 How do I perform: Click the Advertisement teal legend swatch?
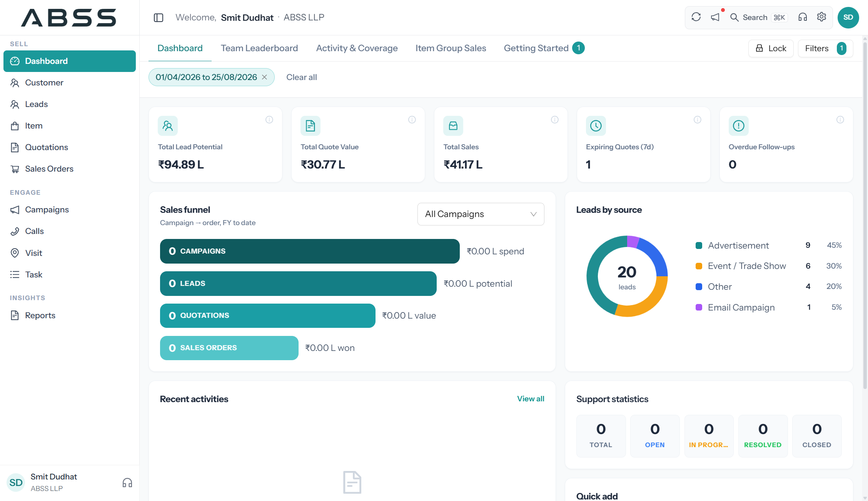pyautogui.click(x=699, y=245)
